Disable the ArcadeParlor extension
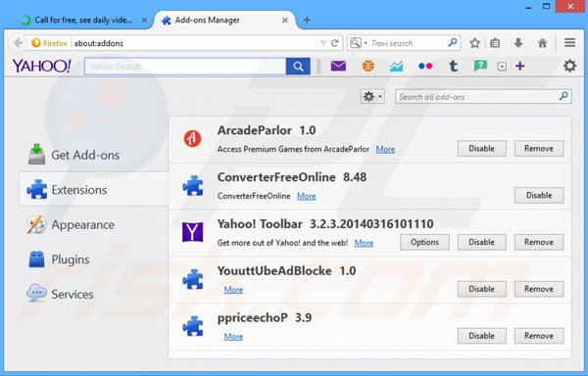 pyautogui.click(x=481, y=149)
